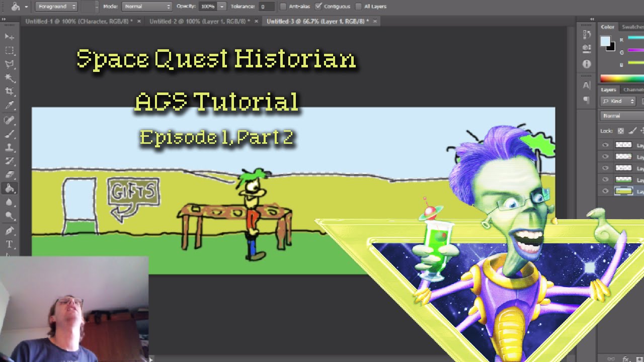Close the Untitled-1 document tab
Image resolution: width=644 pixels, height=362 pixels.
[139, 21]
